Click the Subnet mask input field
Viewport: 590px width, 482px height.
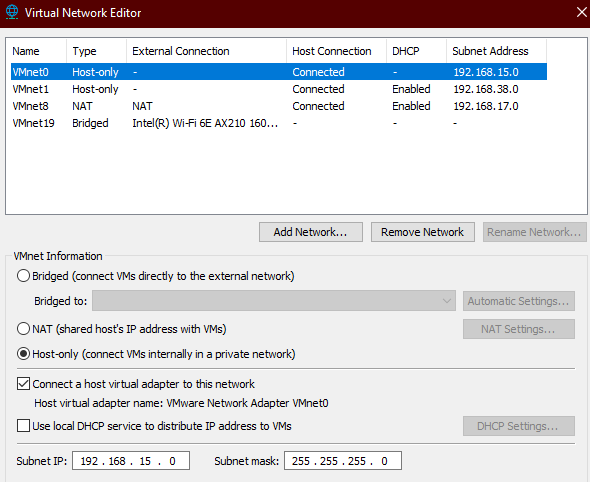[x=343, y=461]
